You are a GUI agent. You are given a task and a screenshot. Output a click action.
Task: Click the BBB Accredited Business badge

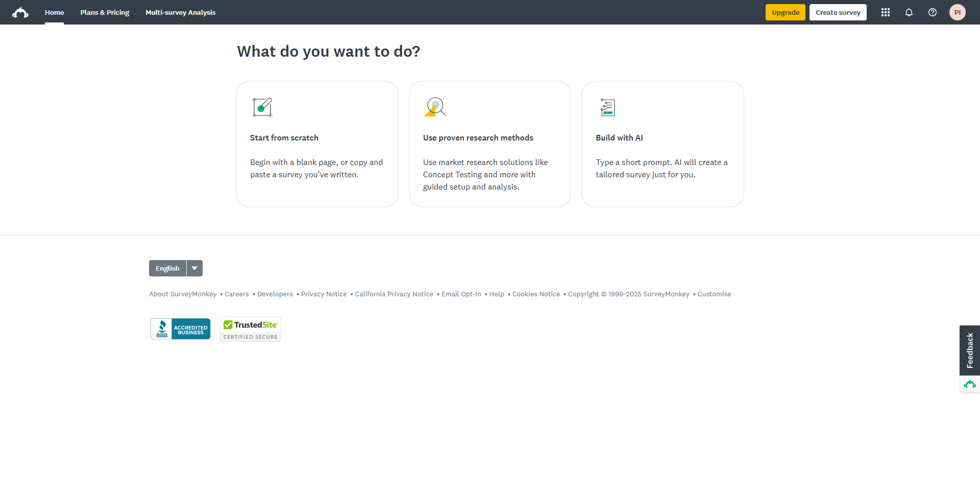[x=180, y=329]
